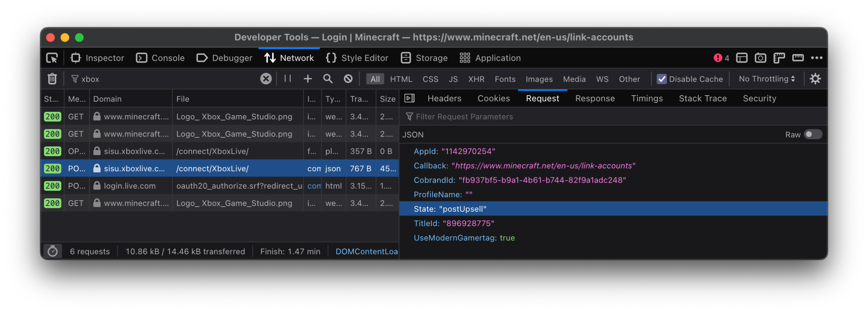Switch to Application tab

490,58
